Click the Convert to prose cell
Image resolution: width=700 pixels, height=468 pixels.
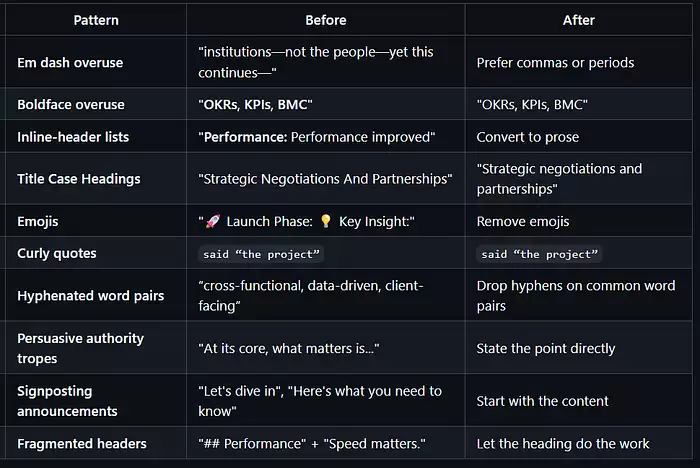[x=527, y=137]
